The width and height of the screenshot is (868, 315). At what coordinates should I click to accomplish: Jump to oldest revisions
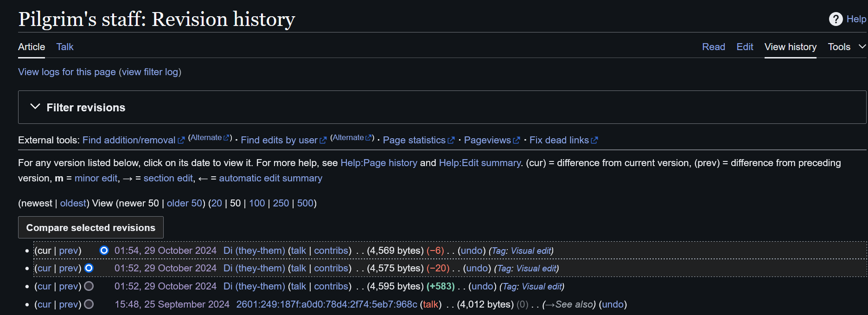pyautogui.click(x=73, y=203)
